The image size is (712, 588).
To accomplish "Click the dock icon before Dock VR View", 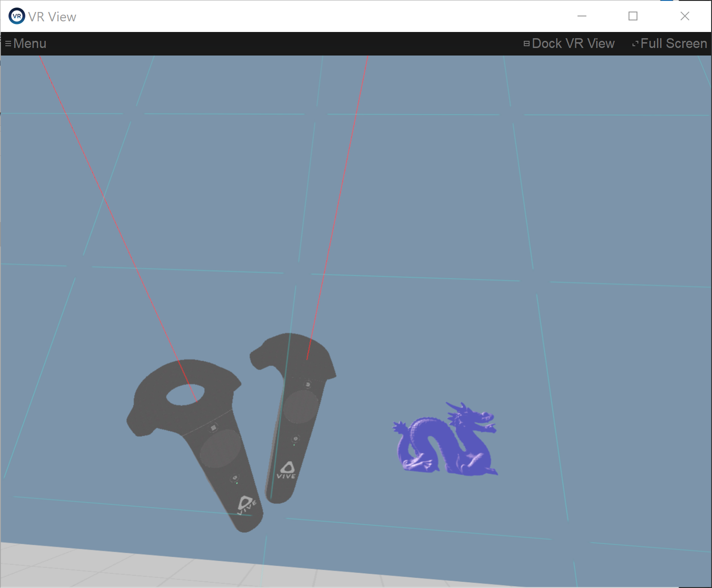I will 526,44.
